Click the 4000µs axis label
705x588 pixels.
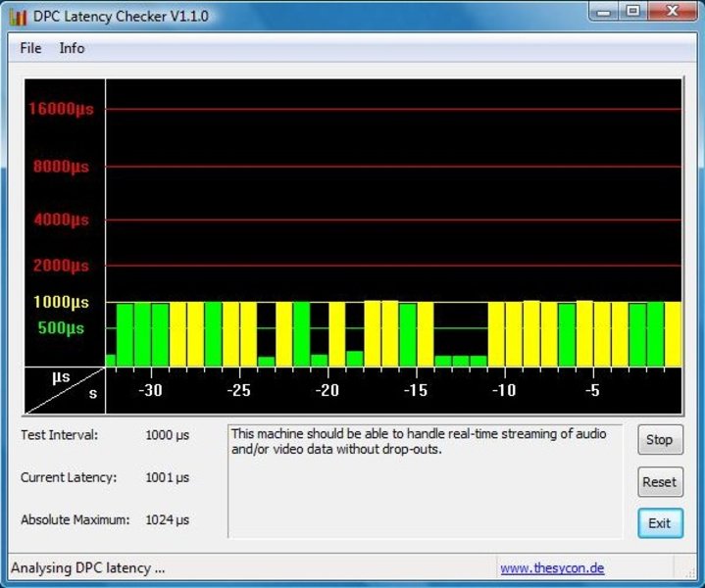61,220
